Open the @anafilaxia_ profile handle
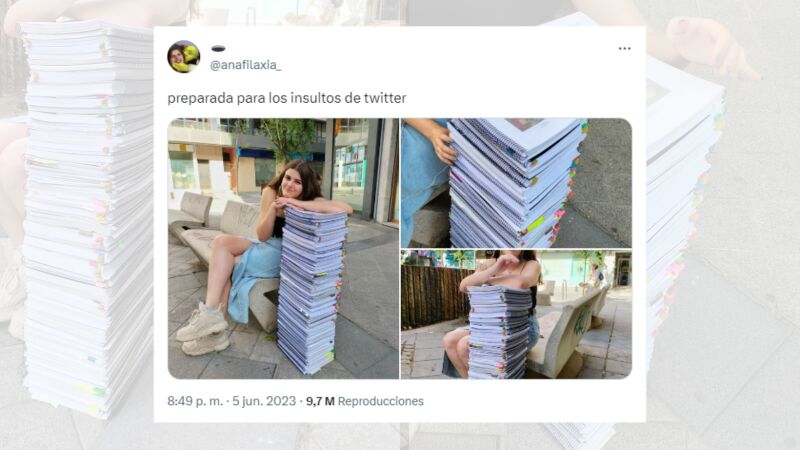 pos(245,65)
